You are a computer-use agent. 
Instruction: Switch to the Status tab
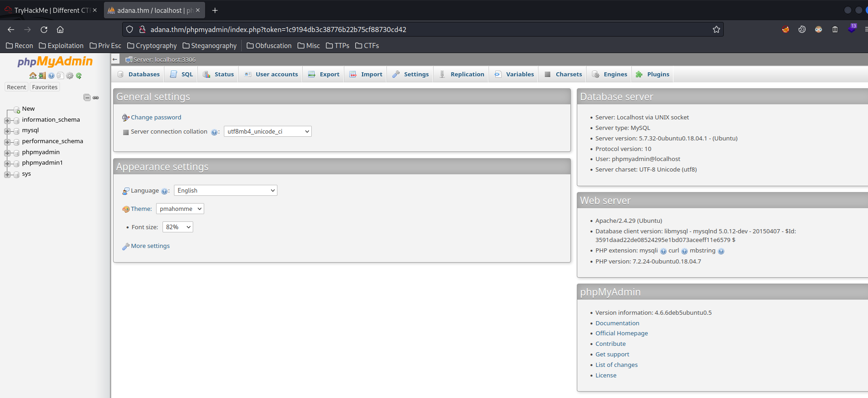tap(218, 74)
